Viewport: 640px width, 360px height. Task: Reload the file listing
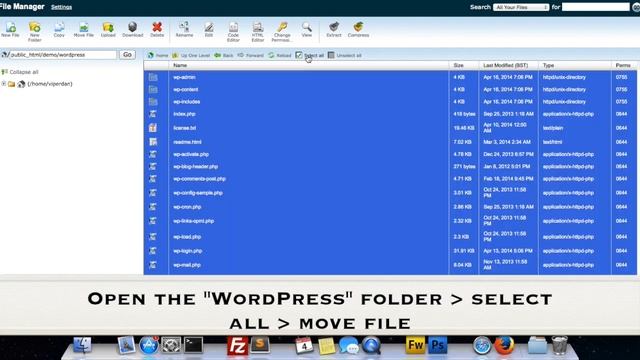coord(280,55)
